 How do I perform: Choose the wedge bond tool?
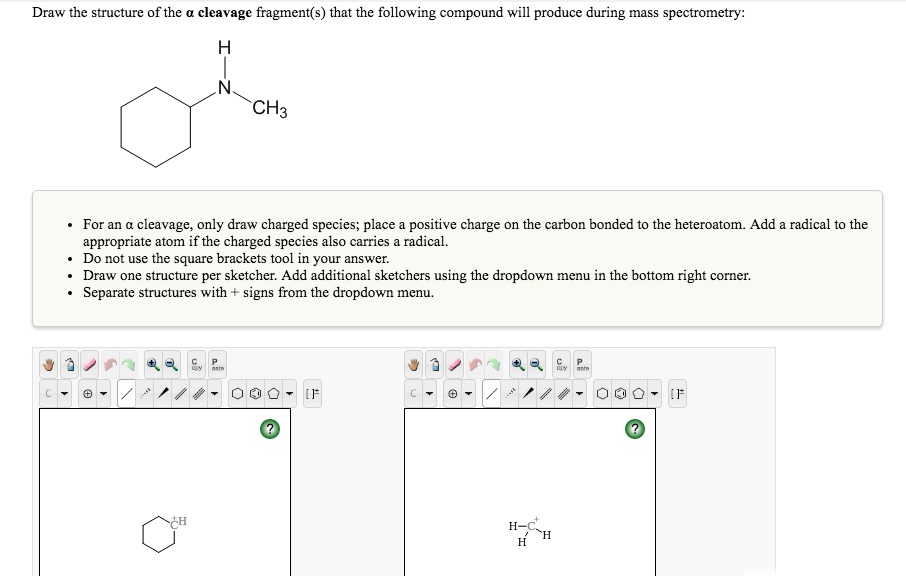pyautogui.click(x=164, y=392)
